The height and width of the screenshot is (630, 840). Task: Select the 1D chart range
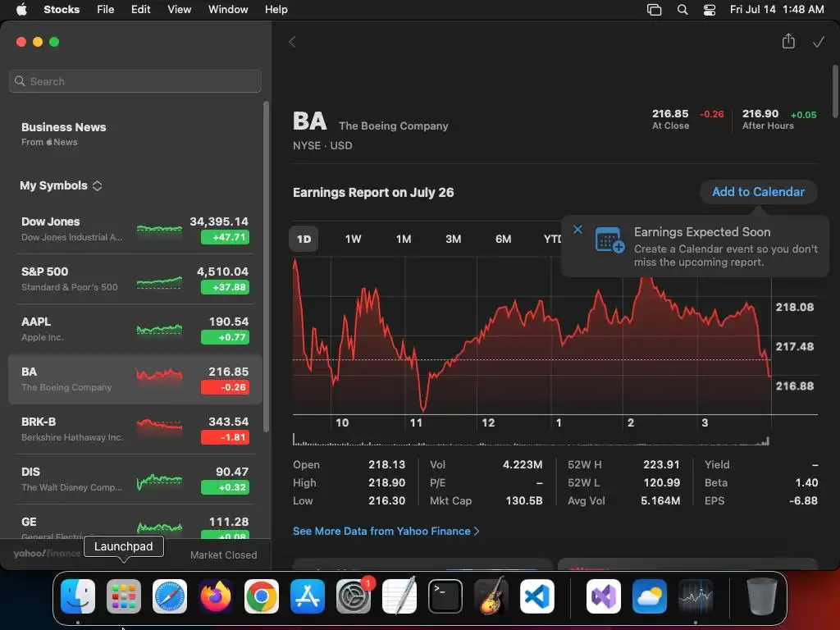pos(304,239)
